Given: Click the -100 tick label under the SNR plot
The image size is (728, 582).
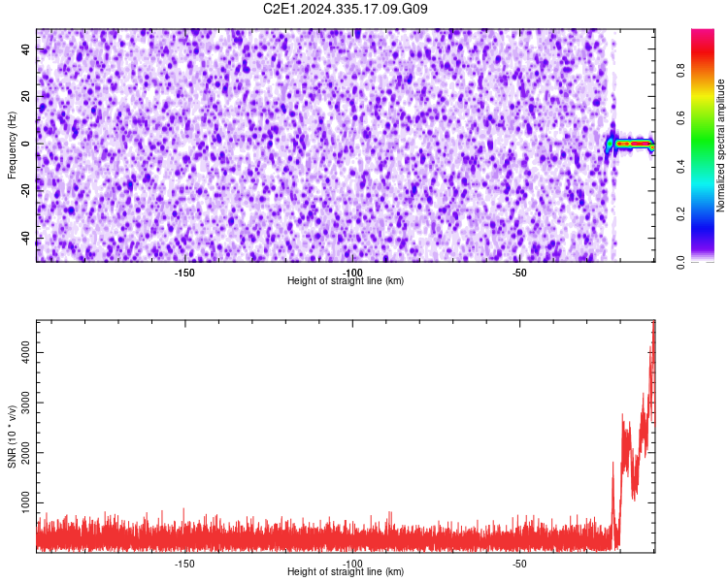Looking at the screenshot, I should point(352,564).
